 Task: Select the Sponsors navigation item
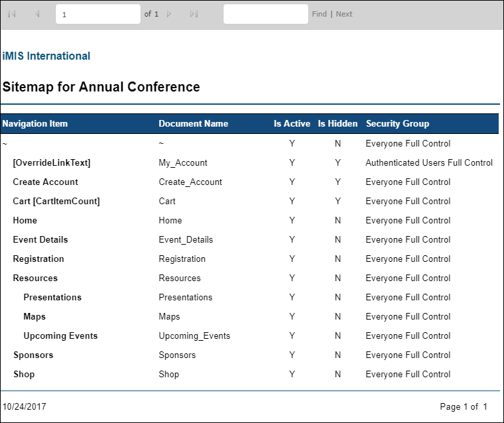tap(33, 355)
